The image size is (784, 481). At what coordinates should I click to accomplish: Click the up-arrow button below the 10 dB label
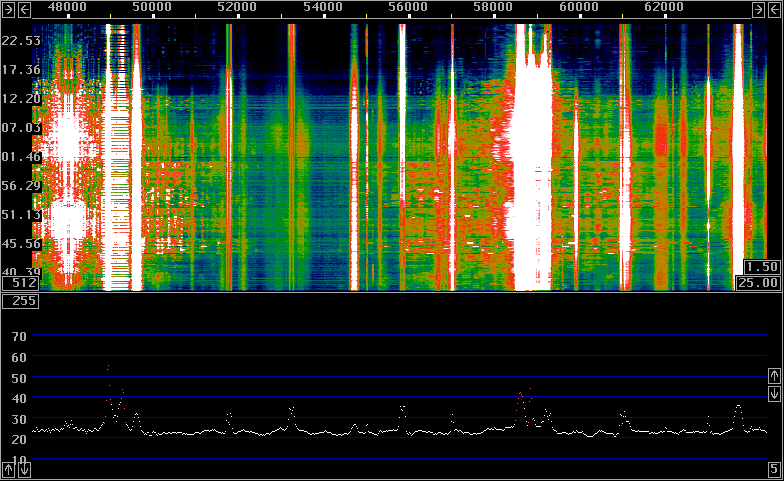[x=8, y=470]
